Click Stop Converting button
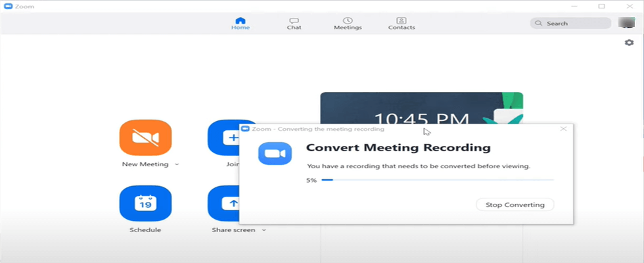The image size is (644, 263). 515,204
